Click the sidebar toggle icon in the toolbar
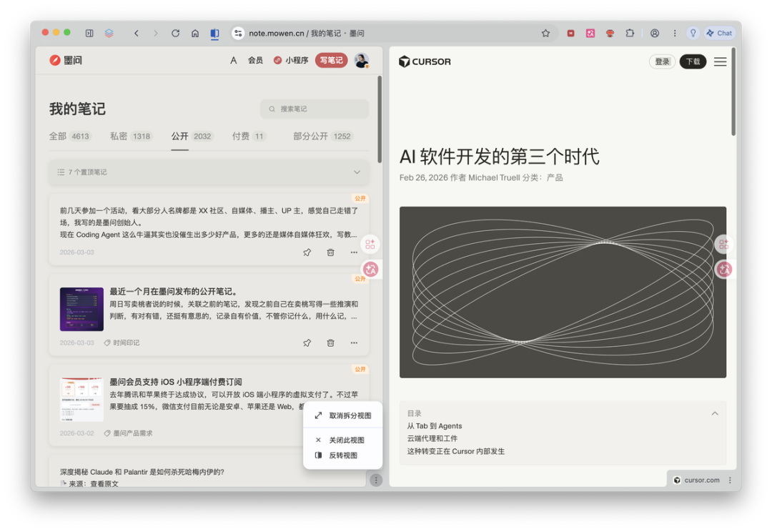This screenshot has height=532, width=772. 89,33
